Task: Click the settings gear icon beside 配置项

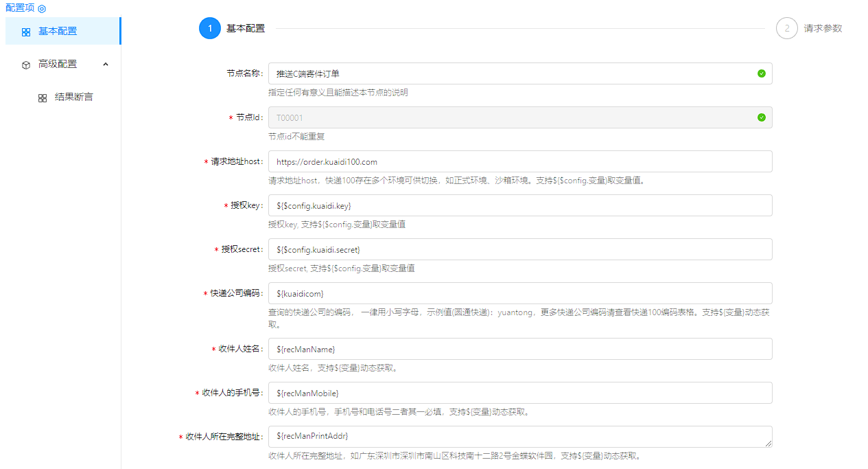Action: [x=42, y=8]
